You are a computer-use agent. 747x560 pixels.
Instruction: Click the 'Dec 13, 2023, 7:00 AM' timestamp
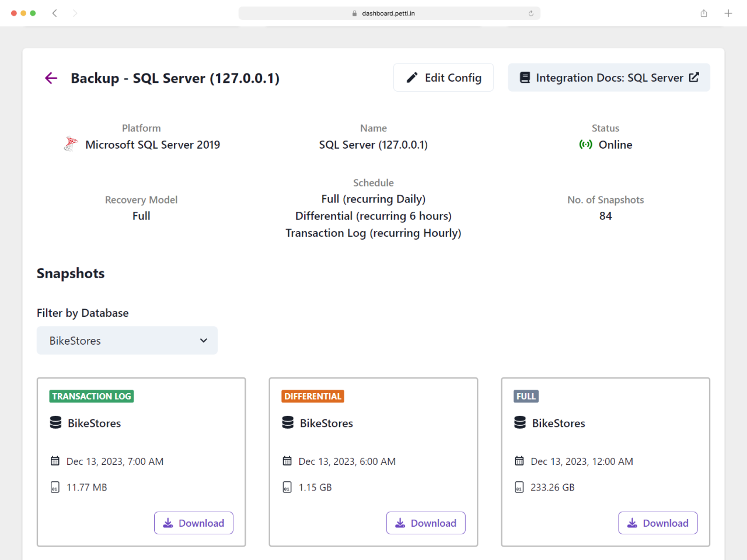coord(115,461)
